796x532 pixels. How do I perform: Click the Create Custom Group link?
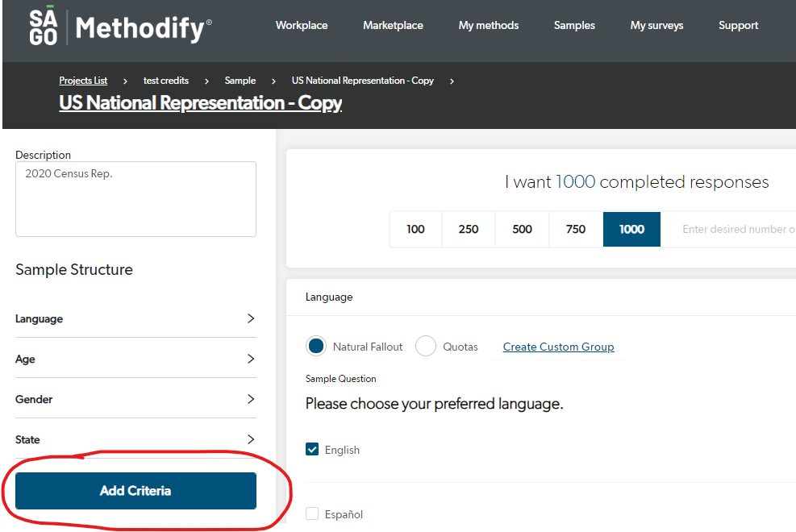[x=558, y=347]
